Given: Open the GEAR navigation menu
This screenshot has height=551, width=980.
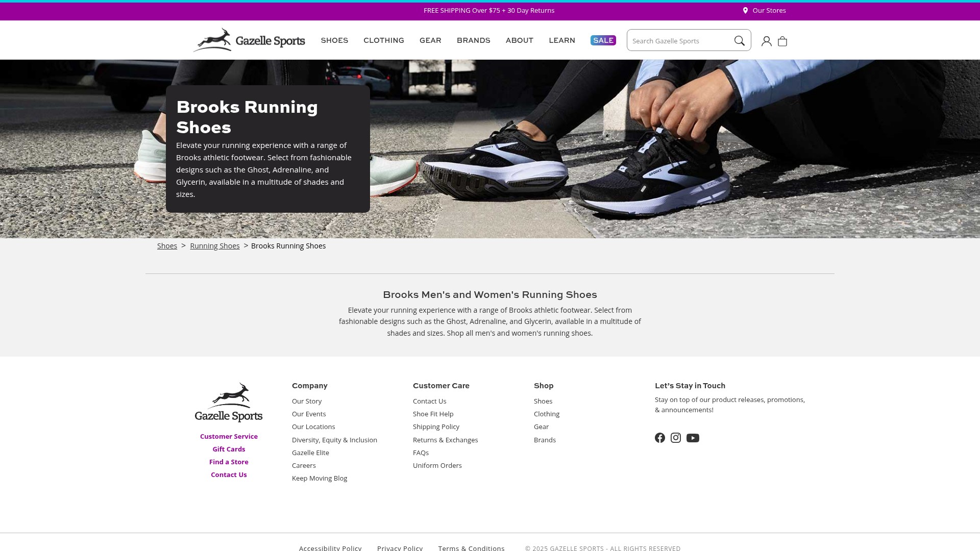Looking at the screenshot, I should click(430, 40).
